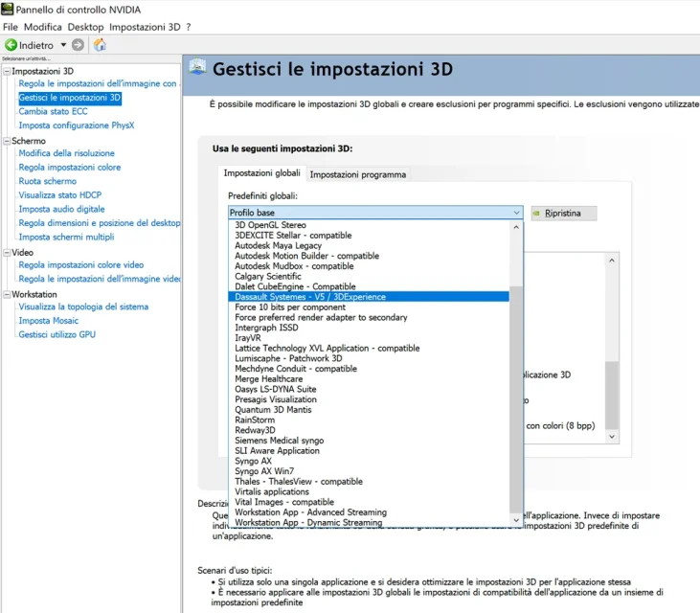Click the green Indietro back arrow

(x=11, y=45)
